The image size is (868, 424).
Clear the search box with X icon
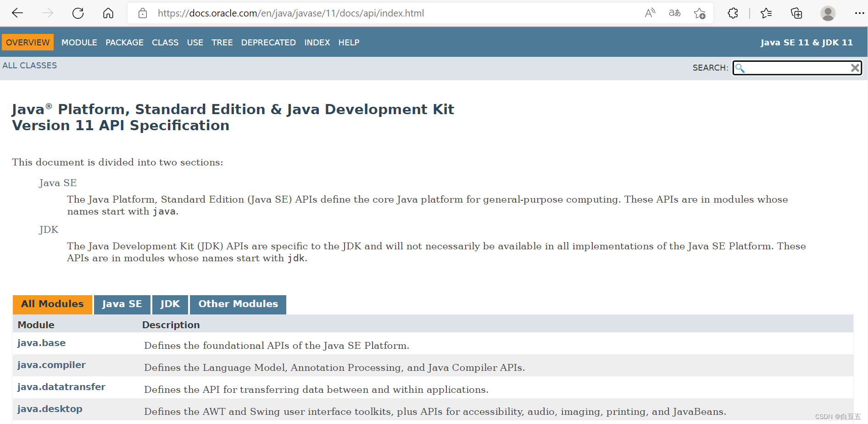(x=855, y=68)
